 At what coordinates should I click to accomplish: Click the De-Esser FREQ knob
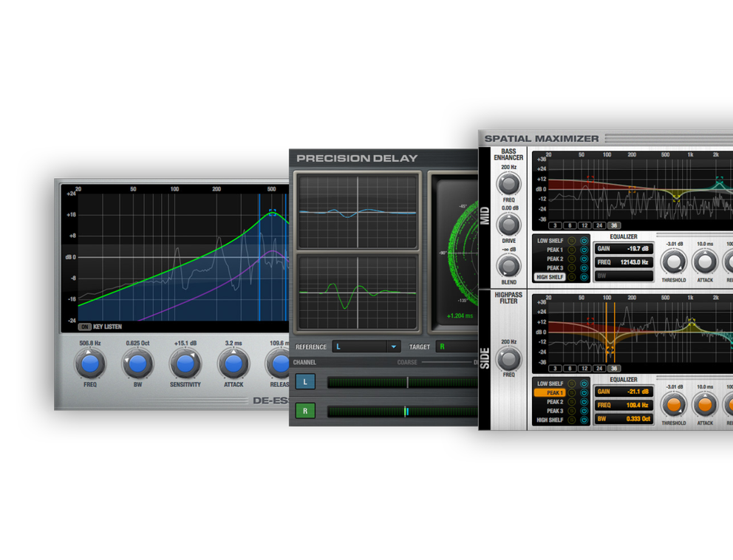tap(90, 363)
